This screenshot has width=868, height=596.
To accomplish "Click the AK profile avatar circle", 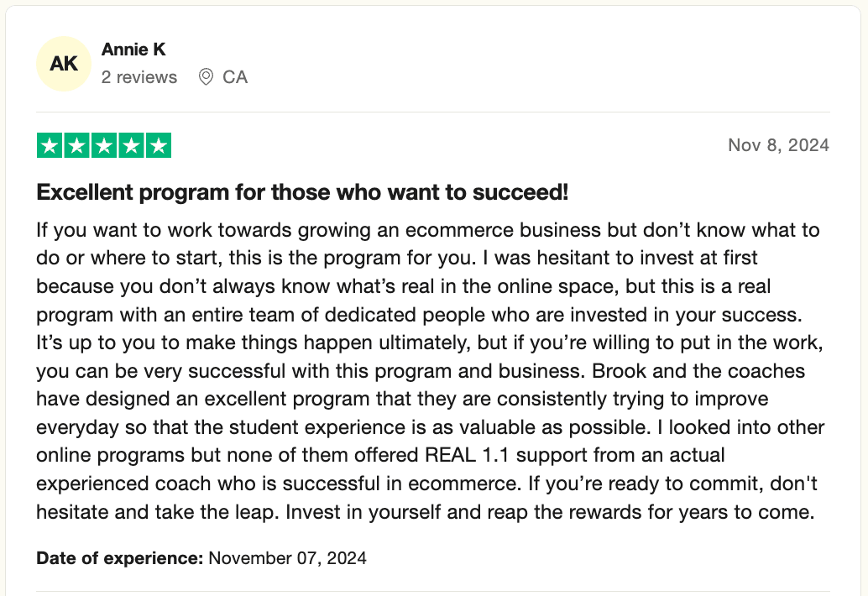I will coord(65,64).
